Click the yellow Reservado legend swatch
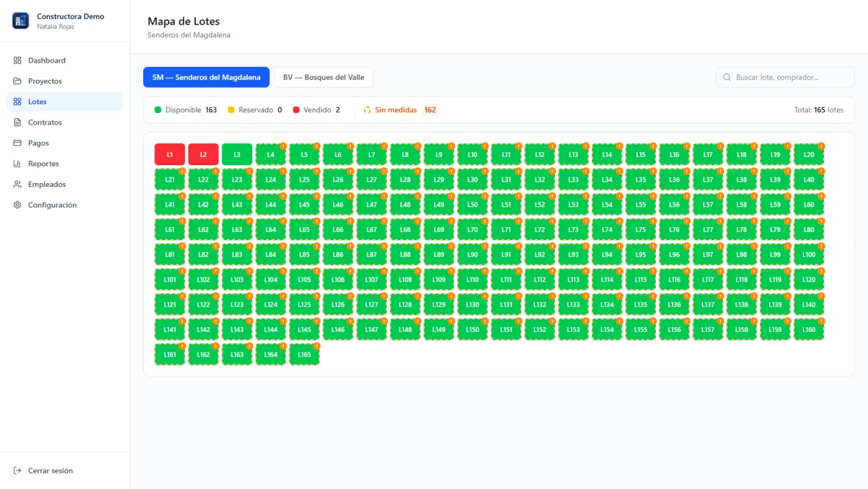The width and height of the screenshot is (868, 489). (231, 110)
